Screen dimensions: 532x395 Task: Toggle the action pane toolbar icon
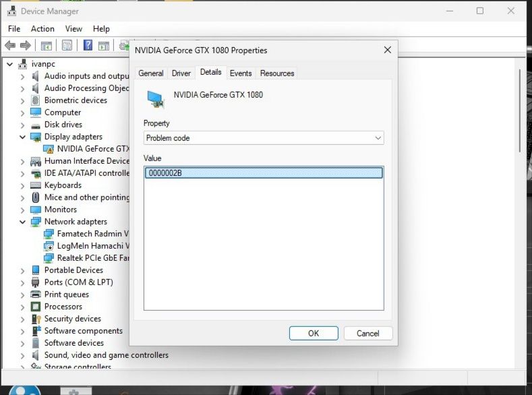click(x=103, y=45)
